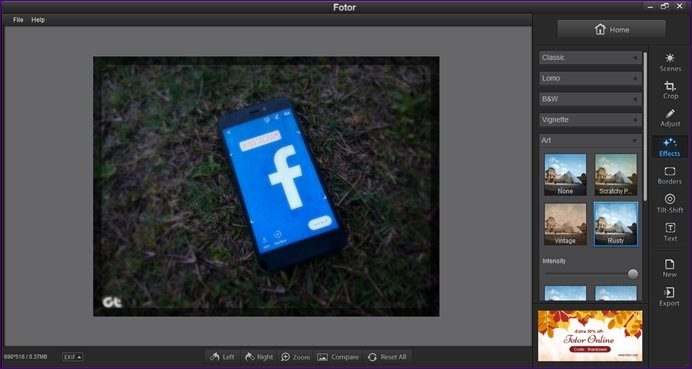Select the None effect thumbnail
Image resolution: width=692 pixels, height=369 pixels.
pyautogui.click(x=565, y=174)
